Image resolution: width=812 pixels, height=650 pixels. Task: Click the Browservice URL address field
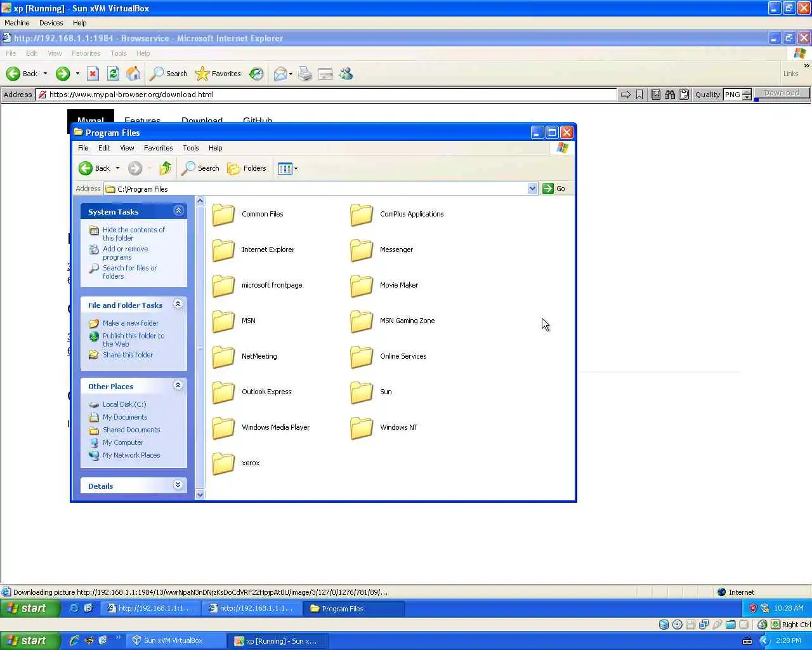coord(327,95)
